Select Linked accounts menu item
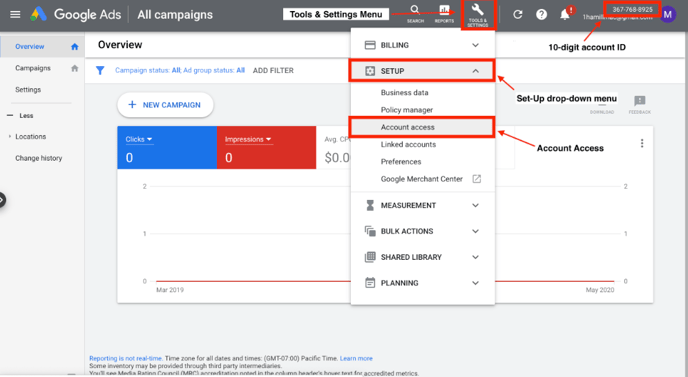Viewport: 688px width, 377px height. [408, 144]
